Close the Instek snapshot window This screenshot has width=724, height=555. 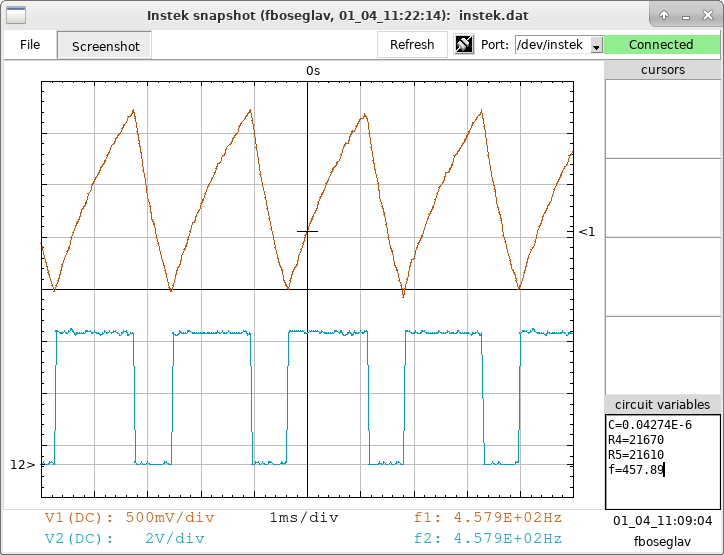(709, 15)
